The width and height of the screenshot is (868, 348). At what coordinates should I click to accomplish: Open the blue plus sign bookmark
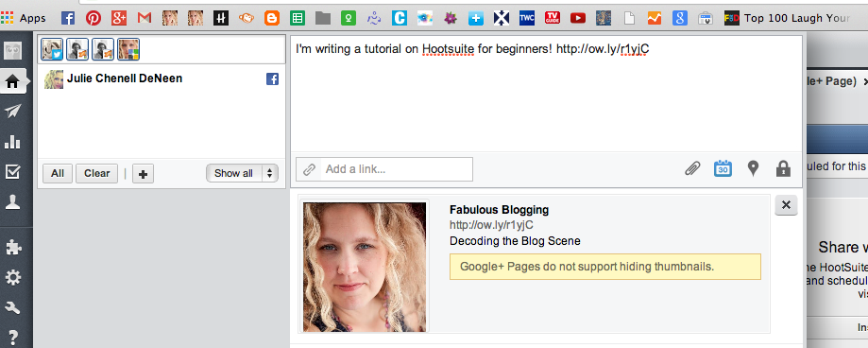pyautogui.click(x=475, y=18)
